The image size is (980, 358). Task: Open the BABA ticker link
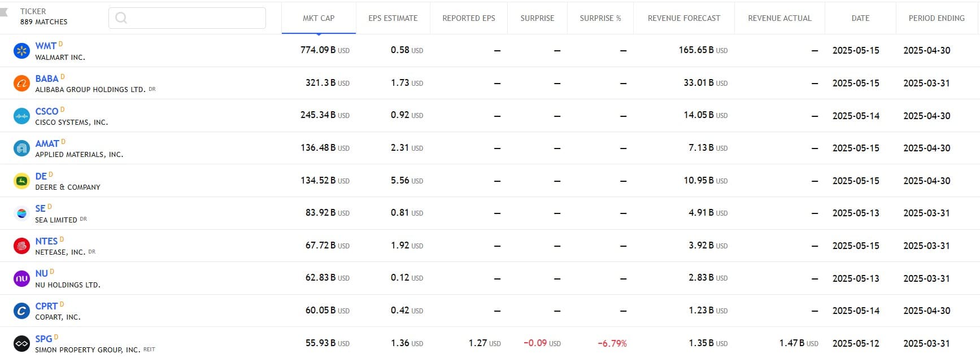[47, 78]
